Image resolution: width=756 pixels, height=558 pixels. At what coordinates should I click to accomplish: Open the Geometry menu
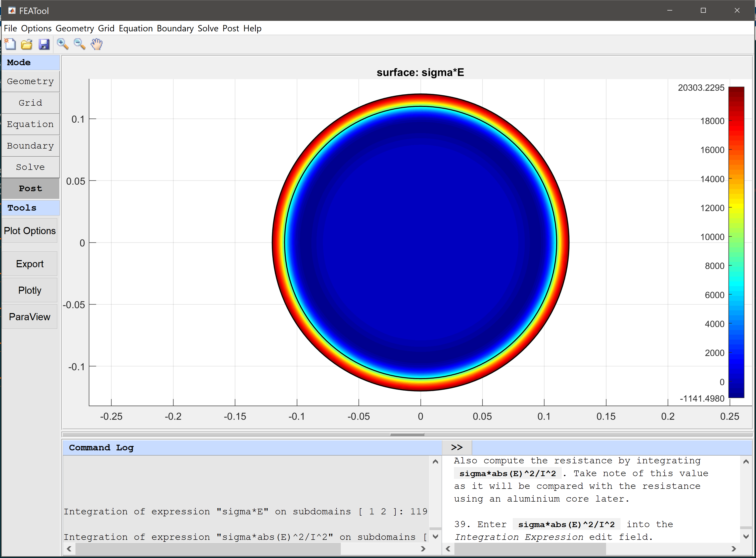(74, 28)
